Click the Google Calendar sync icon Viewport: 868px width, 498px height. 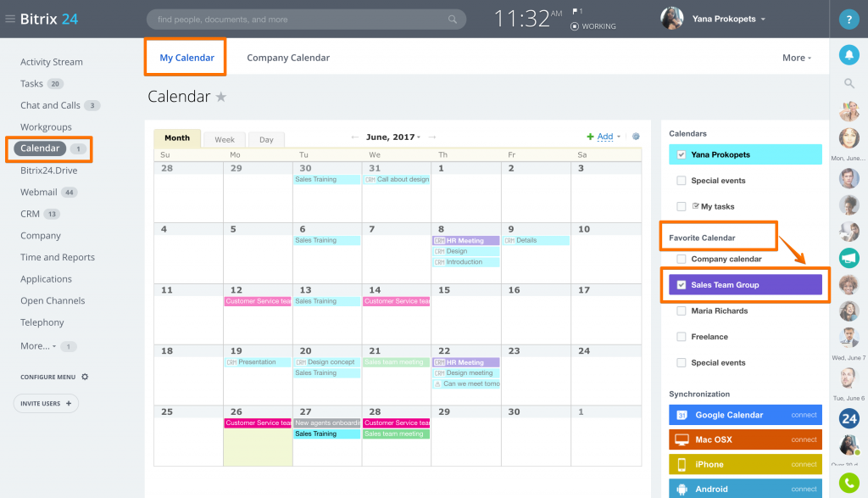682,415
